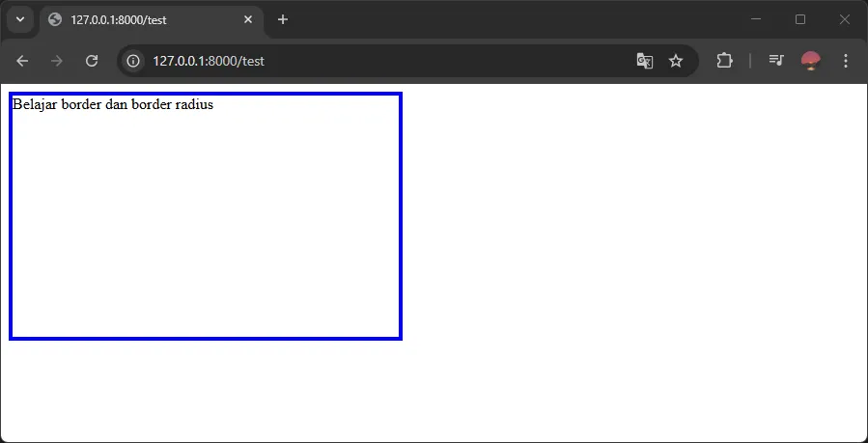Viewport: 868px width, 443px height.
Task: Open the Google Translate page icon
Action: (645, 61)
